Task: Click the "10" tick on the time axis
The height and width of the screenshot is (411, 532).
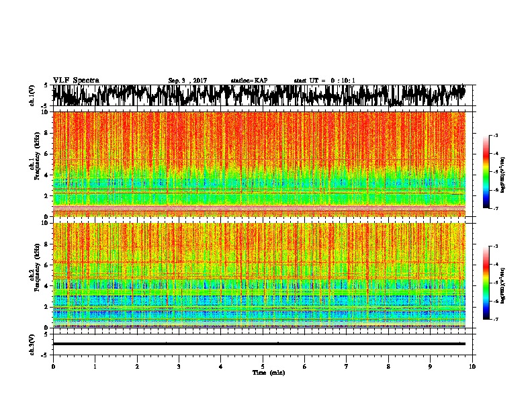Action: 472,367
